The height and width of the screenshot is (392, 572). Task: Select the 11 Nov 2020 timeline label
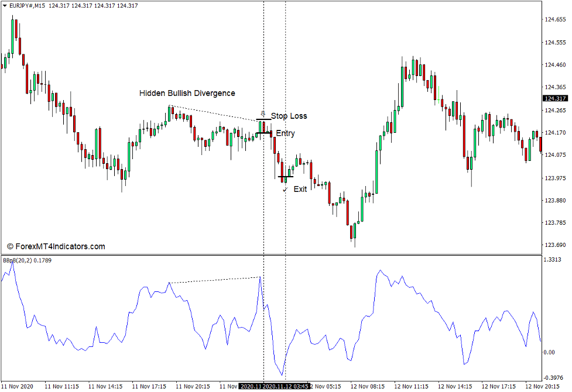pyautogui.click(x=19, y=386)
